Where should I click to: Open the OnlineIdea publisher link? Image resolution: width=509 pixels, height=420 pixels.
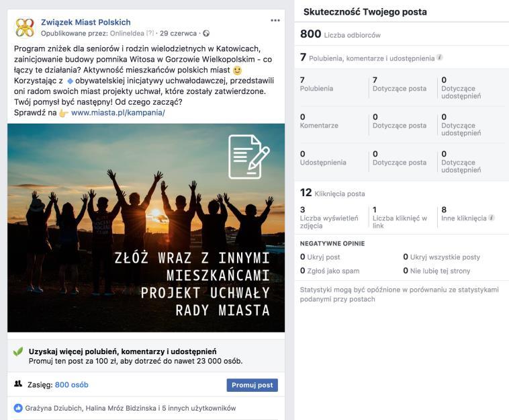127,34
